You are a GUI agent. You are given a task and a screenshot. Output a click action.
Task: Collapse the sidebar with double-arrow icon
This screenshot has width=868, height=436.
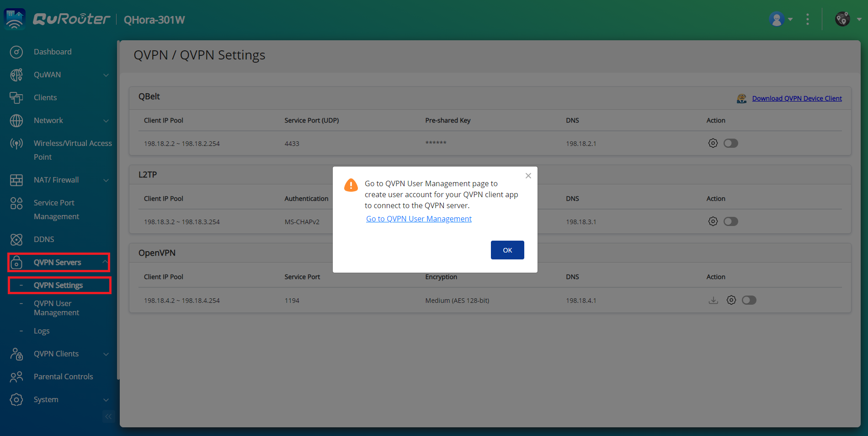click(x=108, y=416)
